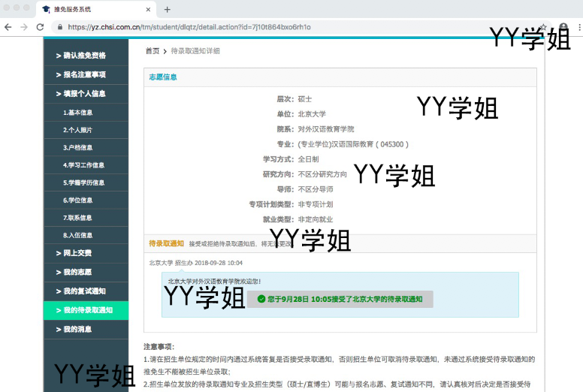Viewport: 583px width, 392px height.
Task: Open 确认推免资格 in sidebar
Action: (86, 56)
